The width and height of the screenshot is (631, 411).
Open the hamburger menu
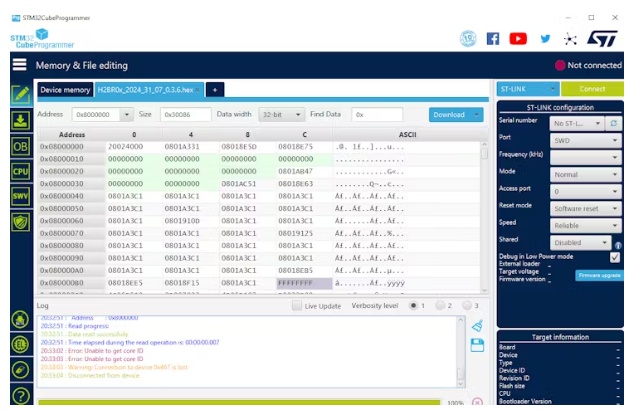pyautogui.click(x=19, y=65)
